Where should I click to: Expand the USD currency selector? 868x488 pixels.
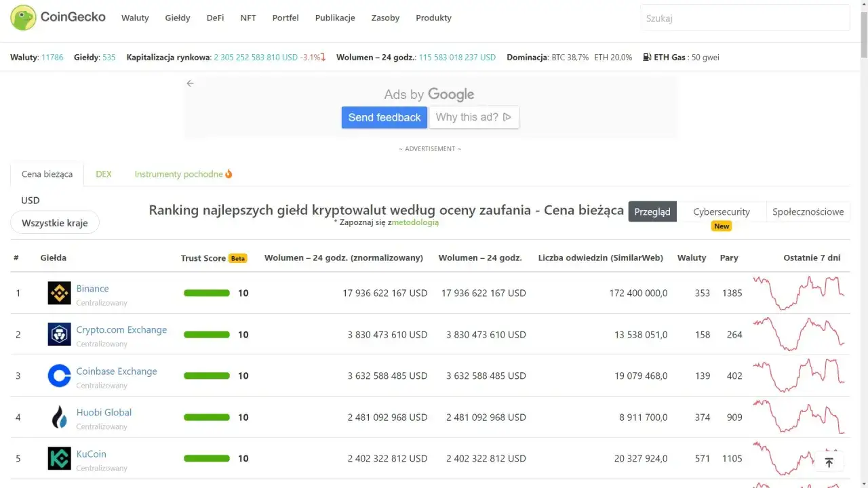(x=31, y=201)
